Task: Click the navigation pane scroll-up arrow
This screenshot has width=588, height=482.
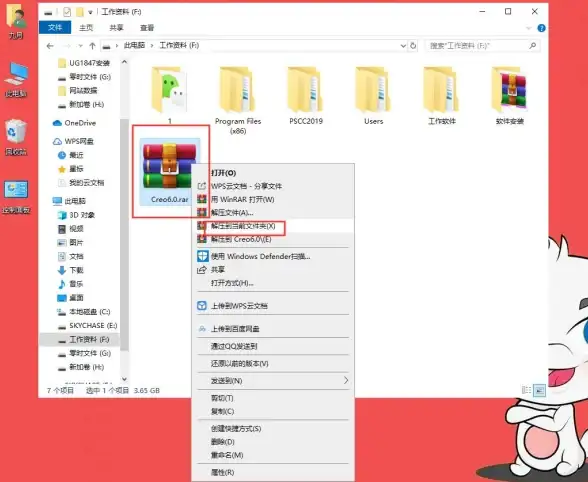Action: click(124, 62)
